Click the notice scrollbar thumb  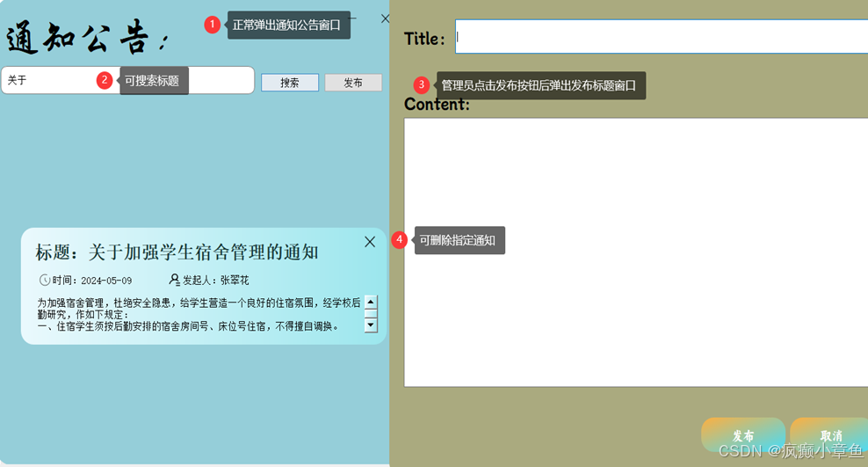pyautogui.click(x=371, y=314)
